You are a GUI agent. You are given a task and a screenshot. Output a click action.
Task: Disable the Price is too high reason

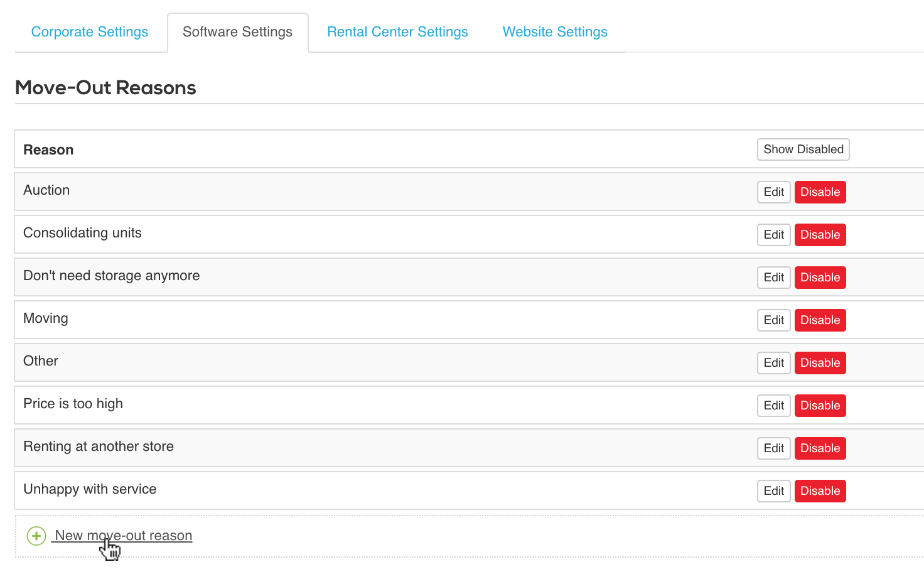820,406
